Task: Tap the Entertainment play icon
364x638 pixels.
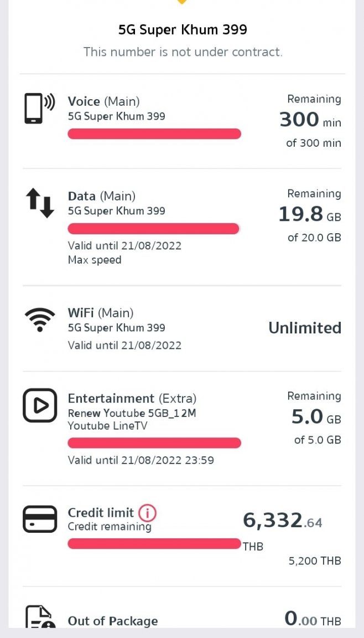Action: [39, 405]
